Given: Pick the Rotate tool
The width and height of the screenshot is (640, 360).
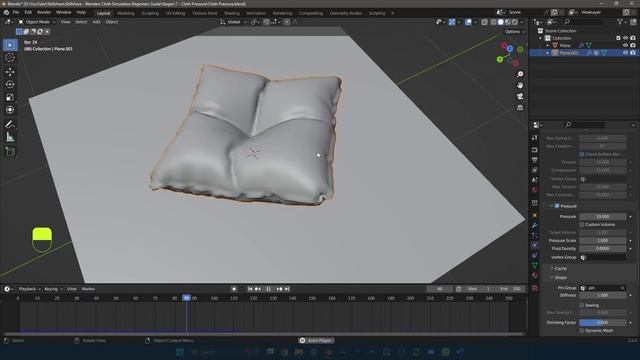Looking at the screenshot, I should pyautogui.click(x=10, y=84).
